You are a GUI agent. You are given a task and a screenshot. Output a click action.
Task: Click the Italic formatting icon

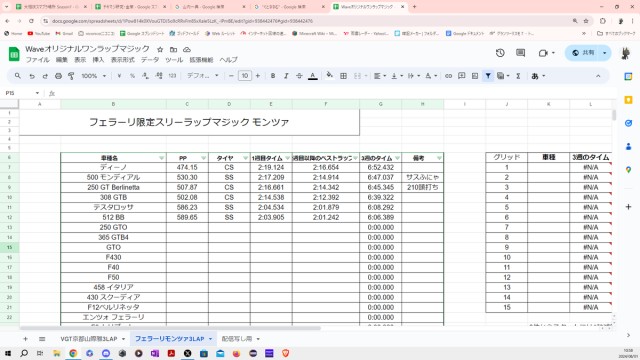[286, 76]
